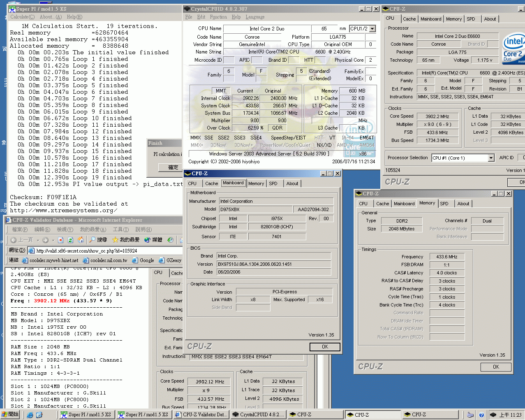Image resolution: width=525 pixels, height=420 pixels.
Task: Go to Home page via house icon
Action: click(81, 240)
